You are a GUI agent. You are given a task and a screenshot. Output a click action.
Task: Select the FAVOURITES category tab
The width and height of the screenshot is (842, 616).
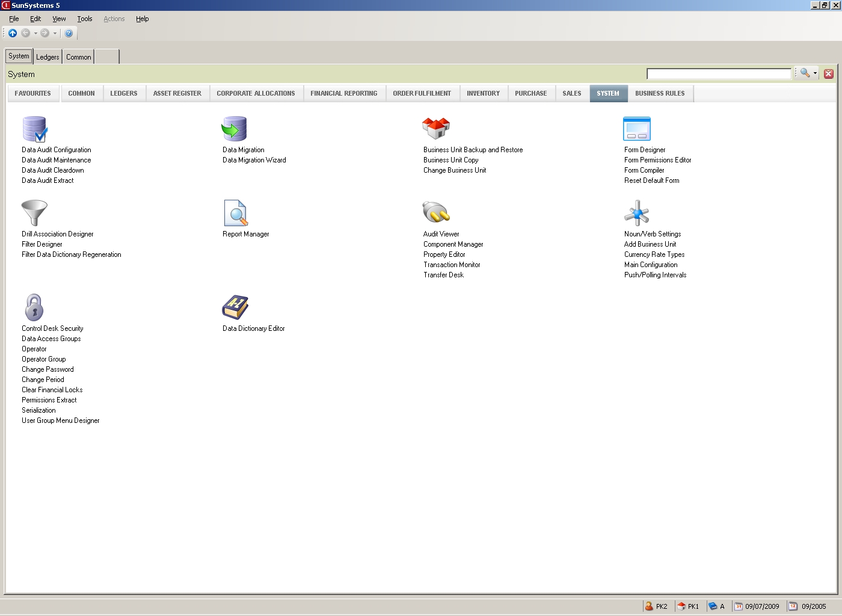(33, 93)
